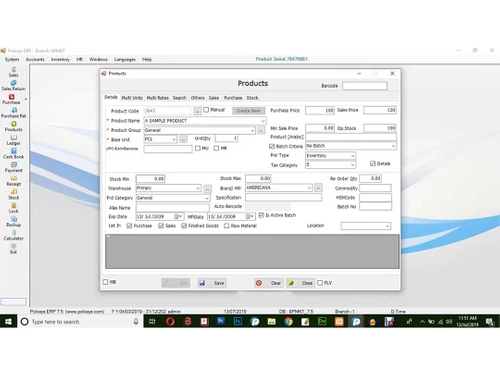Uncheck the Batch Criteria checkbox

[x=272, y=146]
